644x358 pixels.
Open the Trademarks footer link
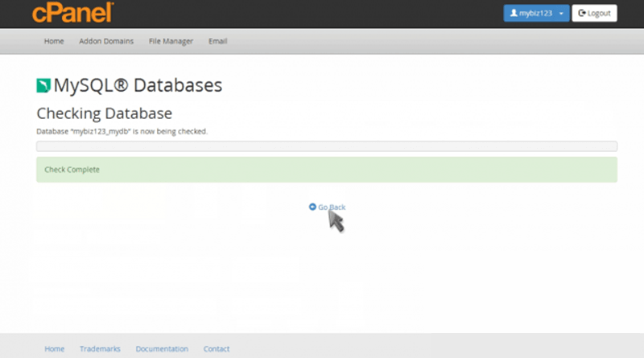[100, 349]
